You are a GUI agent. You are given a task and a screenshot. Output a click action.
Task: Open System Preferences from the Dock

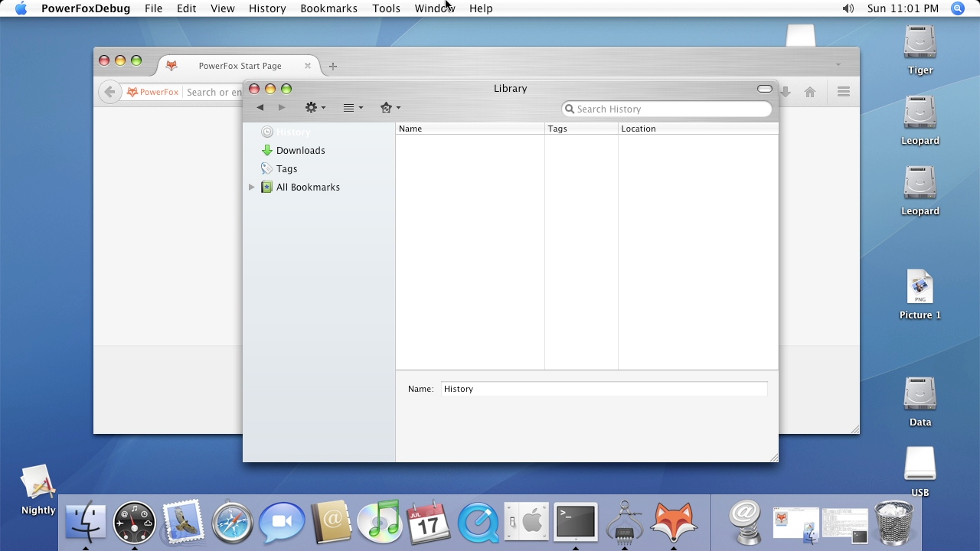coord(527,522)
